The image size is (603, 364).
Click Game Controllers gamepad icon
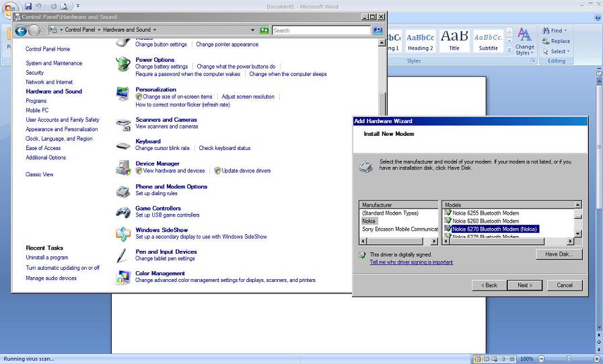click(x=123, y=212)
